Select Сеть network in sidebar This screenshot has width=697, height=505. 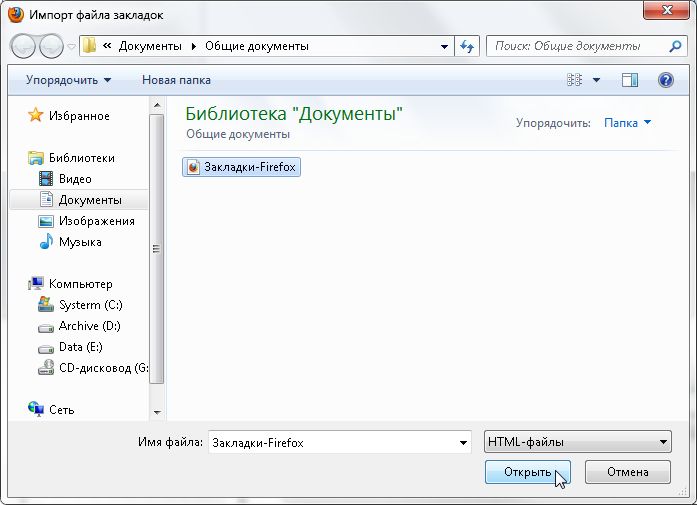[61, 410]
